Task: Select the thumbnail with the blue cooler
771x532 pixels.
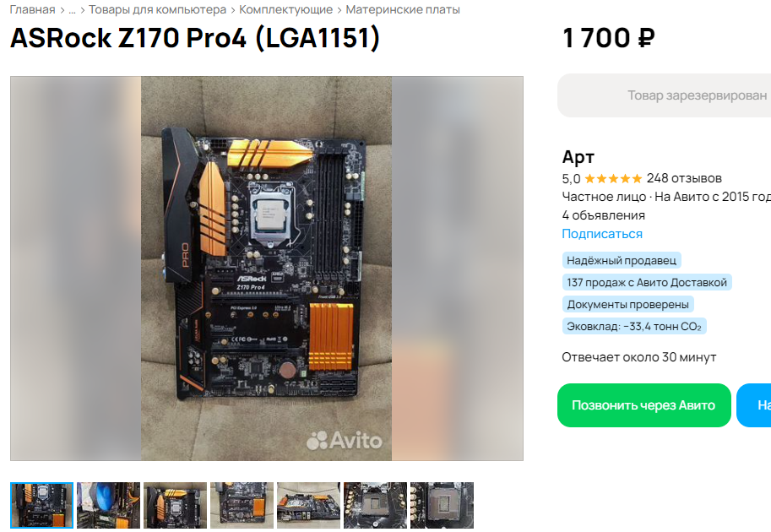Action: (109, 506)
